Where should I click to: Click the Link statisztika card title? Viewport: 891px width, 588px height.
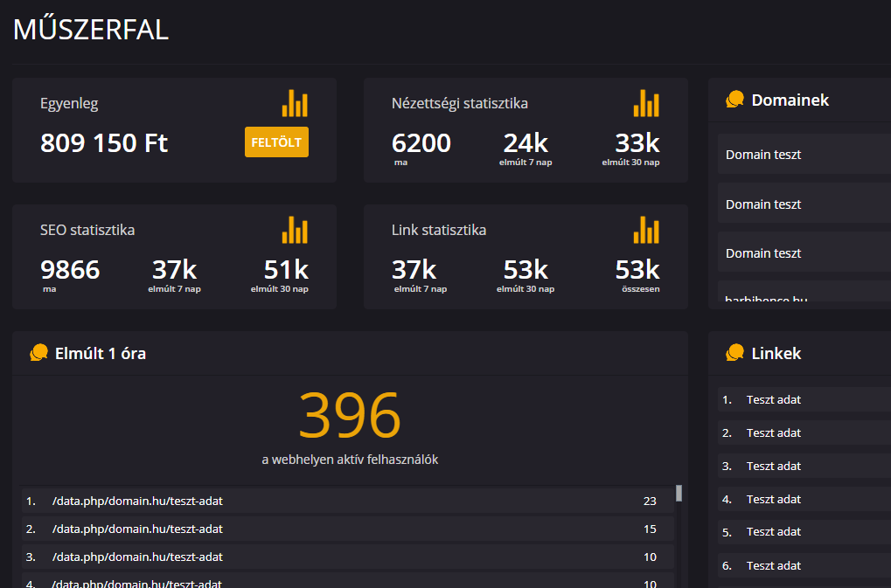pos(439,230)
